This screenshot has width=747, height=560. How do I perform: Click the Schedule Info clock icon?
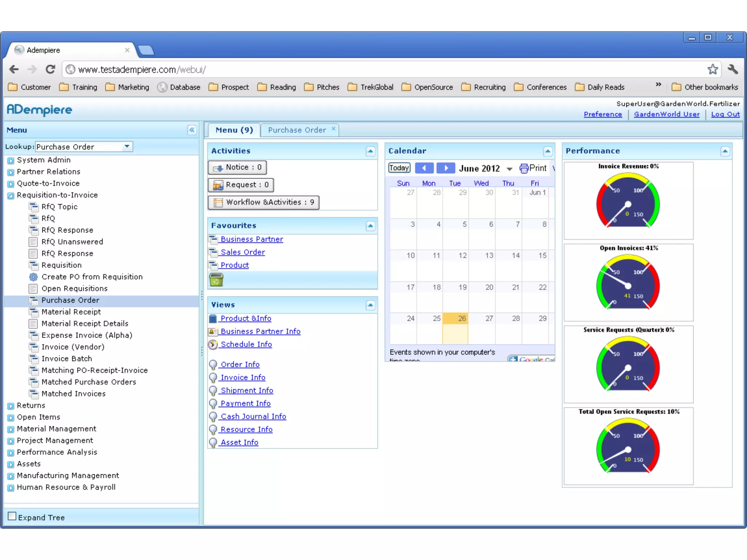tap(213, 344)
